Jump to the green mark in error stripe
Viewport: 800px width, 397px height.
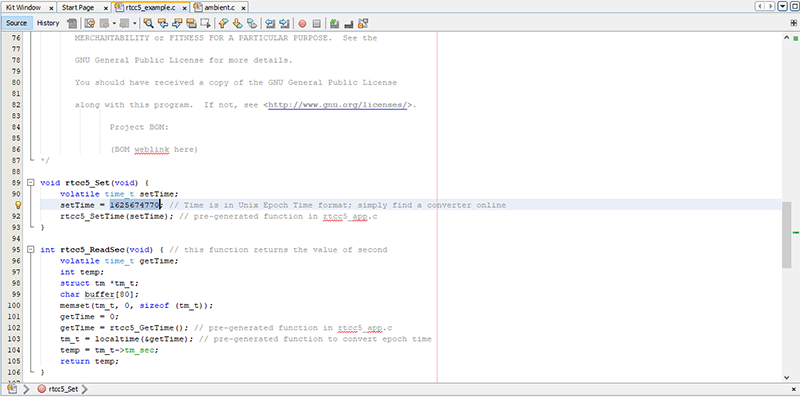795,232
